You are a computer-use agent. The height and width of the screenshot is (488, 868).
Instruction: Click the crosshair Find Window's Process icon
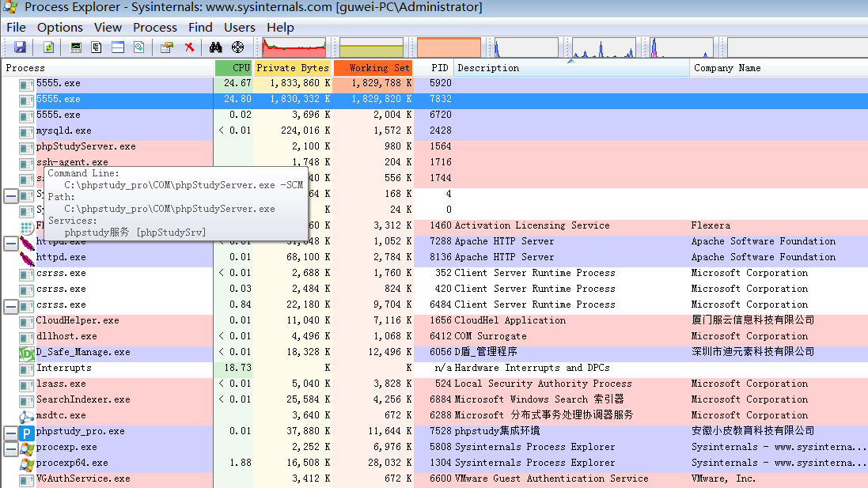pyautogui.click(x=237, y=47)
